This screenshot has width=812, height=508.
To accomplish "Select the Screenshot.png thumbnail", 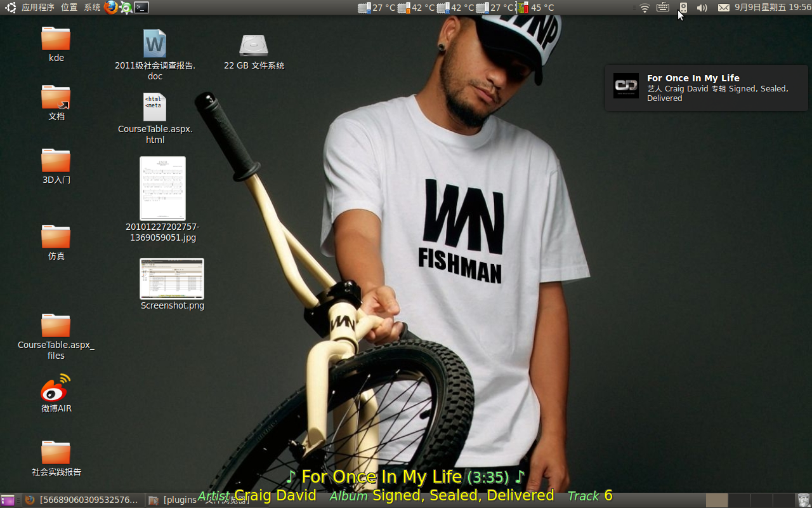I will pyautogui.click(x=172, y=279).
